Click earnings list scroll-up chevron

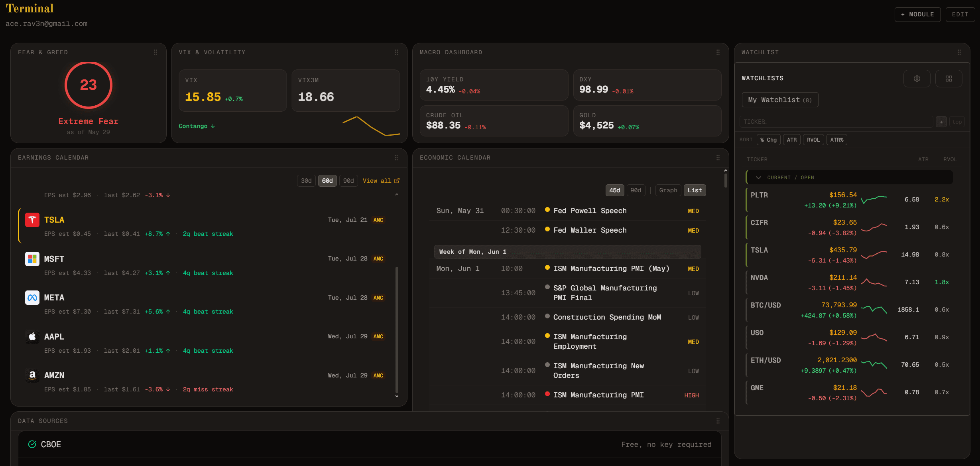coord(397,195)
